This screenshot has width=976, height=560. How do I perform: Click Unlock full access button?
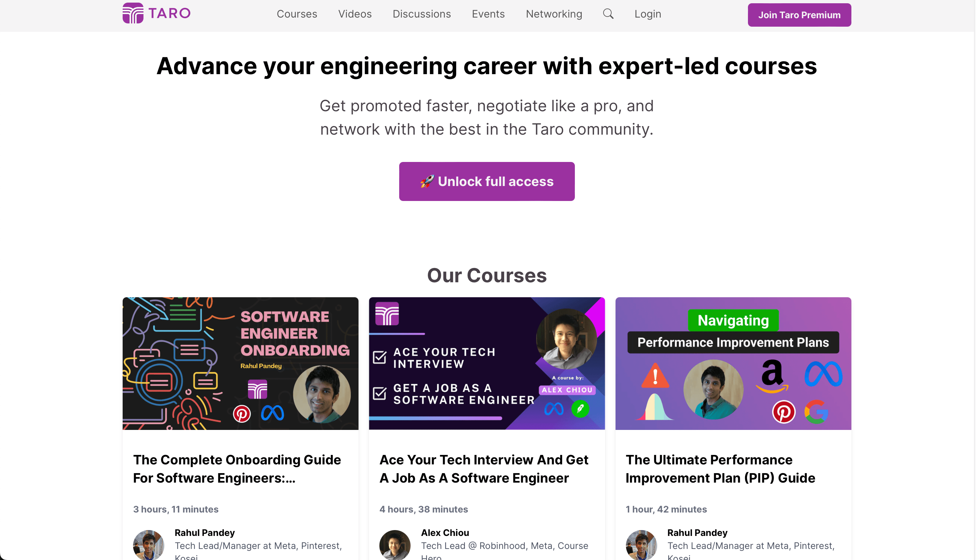click(487, 181)
